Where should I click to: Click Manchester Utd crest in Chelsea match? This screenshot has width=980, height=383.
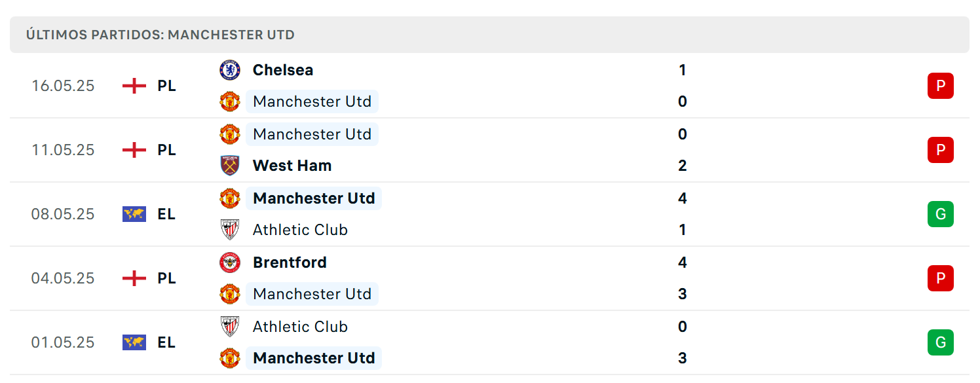click(230, 101)
